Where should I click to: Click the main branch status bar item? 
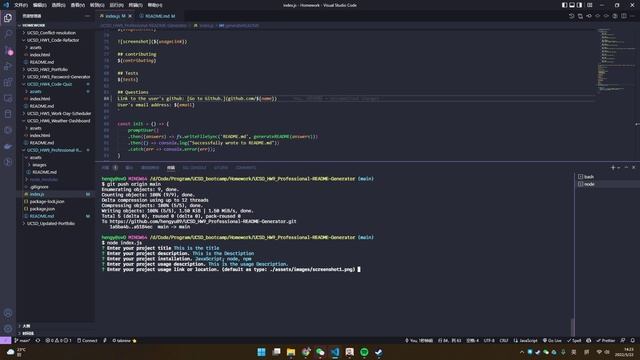[22, 340]
